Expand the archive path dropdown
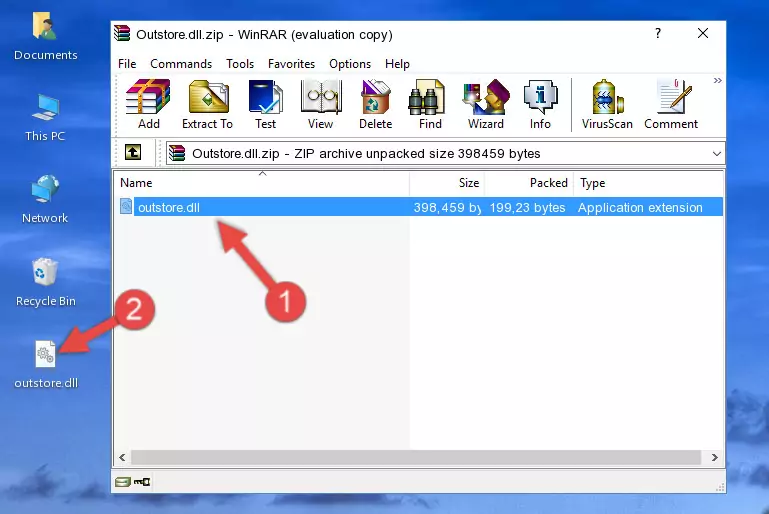Image resolution: width=769 pixels, height=514 pixels. click(717, 154)
